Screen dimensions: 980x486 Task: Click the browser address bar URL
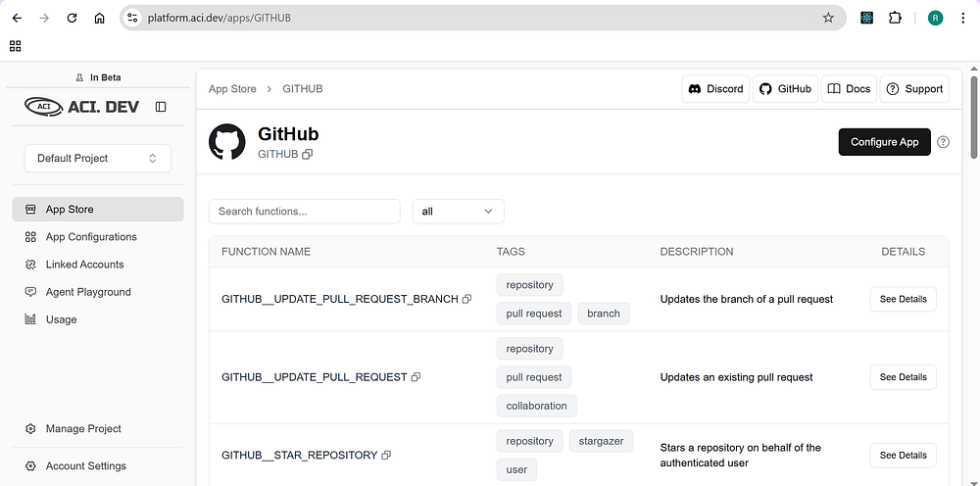220,18
